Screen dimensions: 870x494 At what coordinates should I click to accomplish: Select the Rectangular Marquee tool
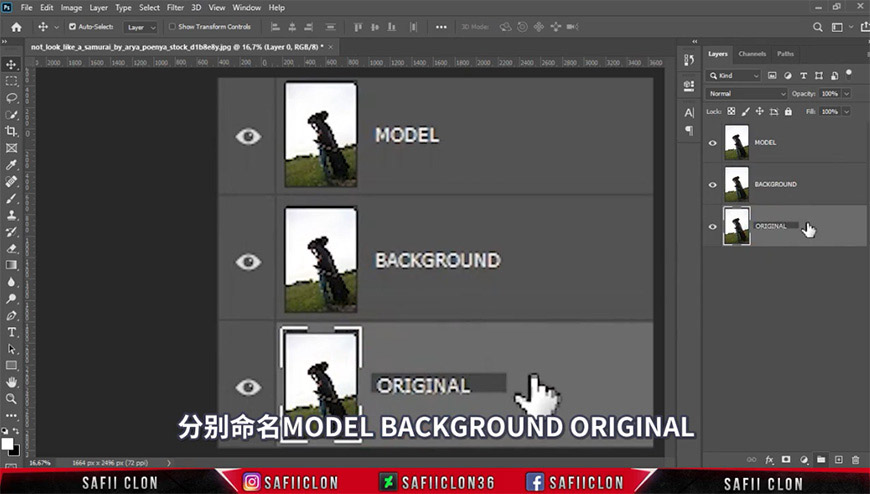[11, 81]
